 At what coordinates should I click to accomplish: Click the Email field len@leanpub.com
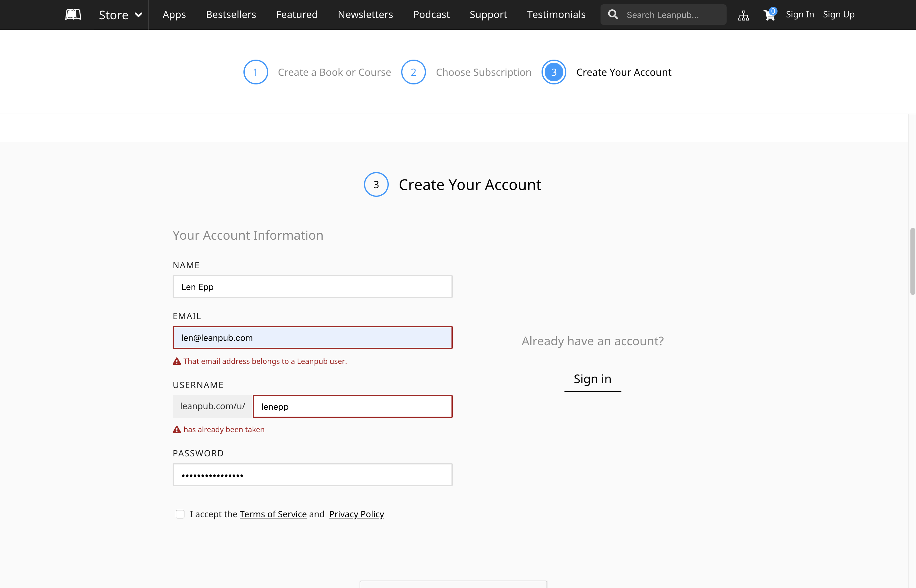coord(312,337)
